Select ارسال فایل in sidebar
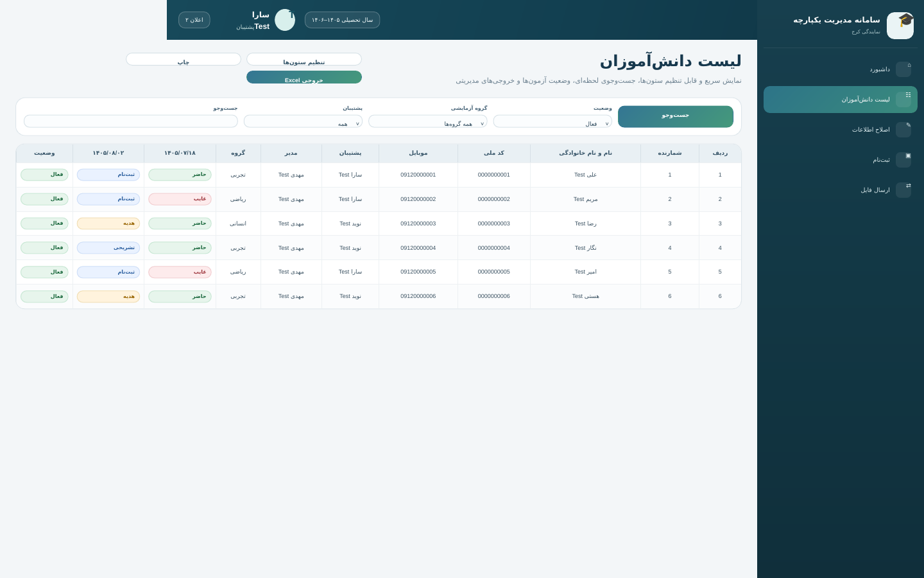924x578 pixels. click(841, 190)
